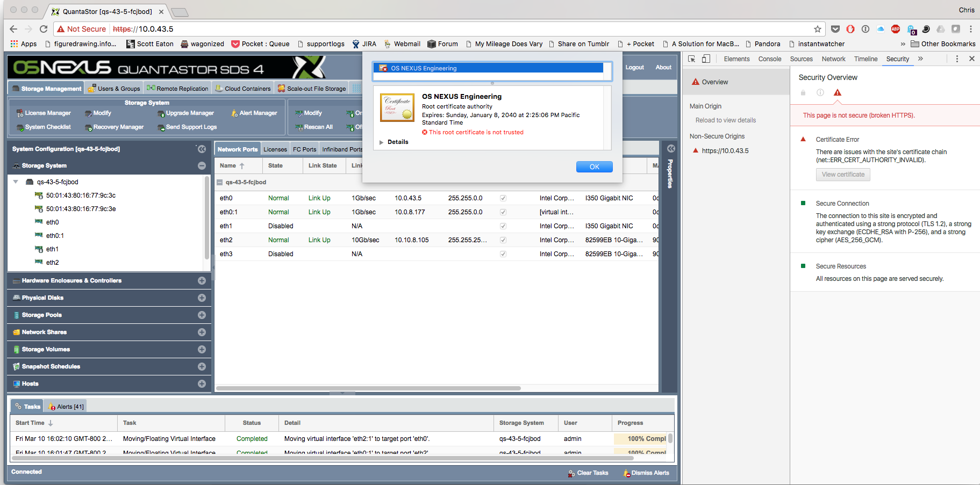980x485 pixels.
Task: Open Security Overview in DevTools sidebar
Action: (736, 82)
